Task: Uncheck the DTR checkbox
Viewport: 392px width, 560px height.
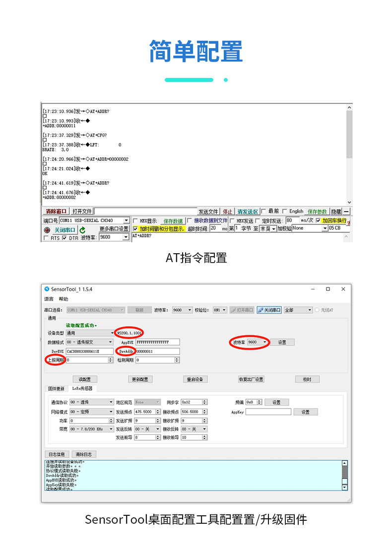Action: click(x=65, y=238)
